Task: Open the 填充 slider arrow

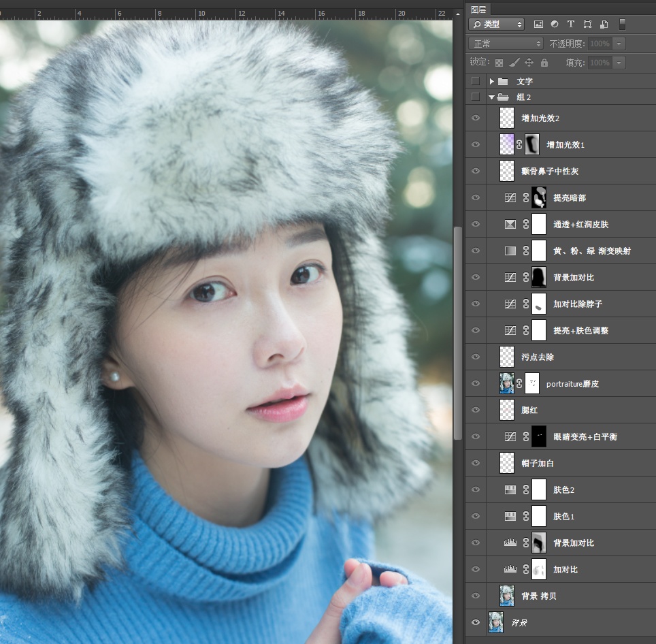Action: (x=619, y=63)
